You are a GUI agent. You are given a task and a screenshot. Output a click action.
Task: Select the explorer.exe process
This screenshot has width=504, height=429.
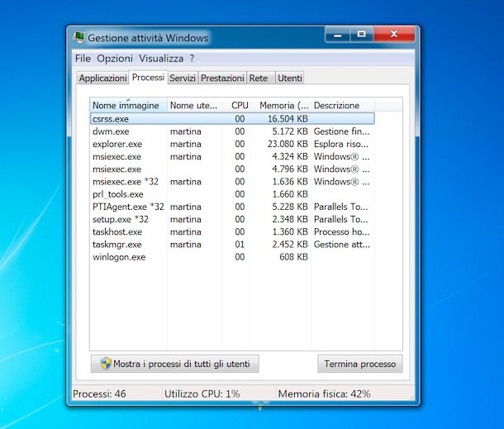232,144
